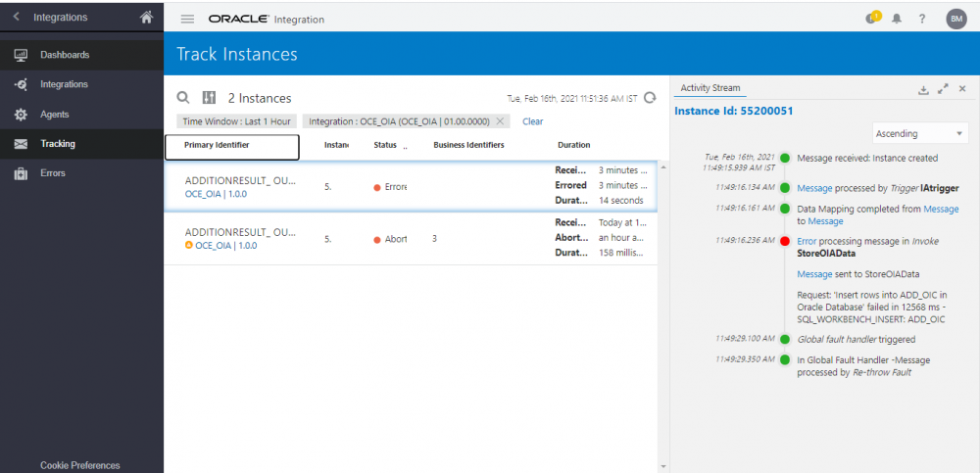
Task: Click the red Error link
Action: coord(807,241)
